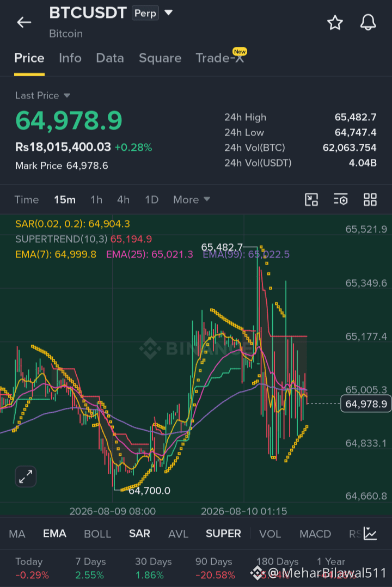Click the 30 Days 1.86% performance
Image resolution: width=392 pixels, height=587 pixels.
click(x=153, y=568)
